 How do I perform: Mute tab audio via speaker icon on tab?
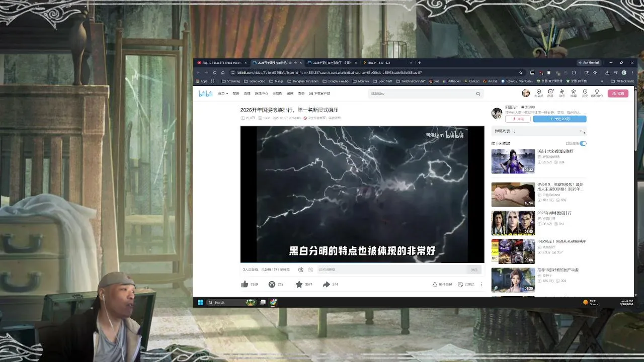[295, 63]
